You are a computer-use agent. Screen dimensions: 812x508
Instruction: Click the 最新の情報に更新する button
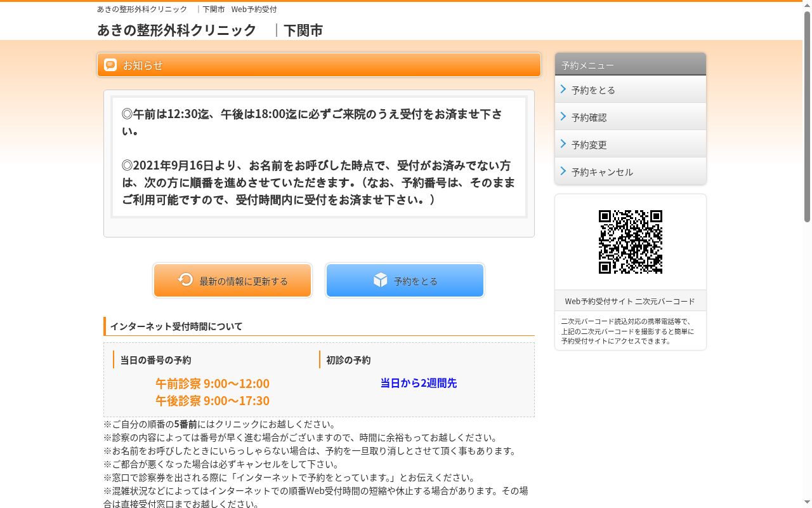click(232, 281)
